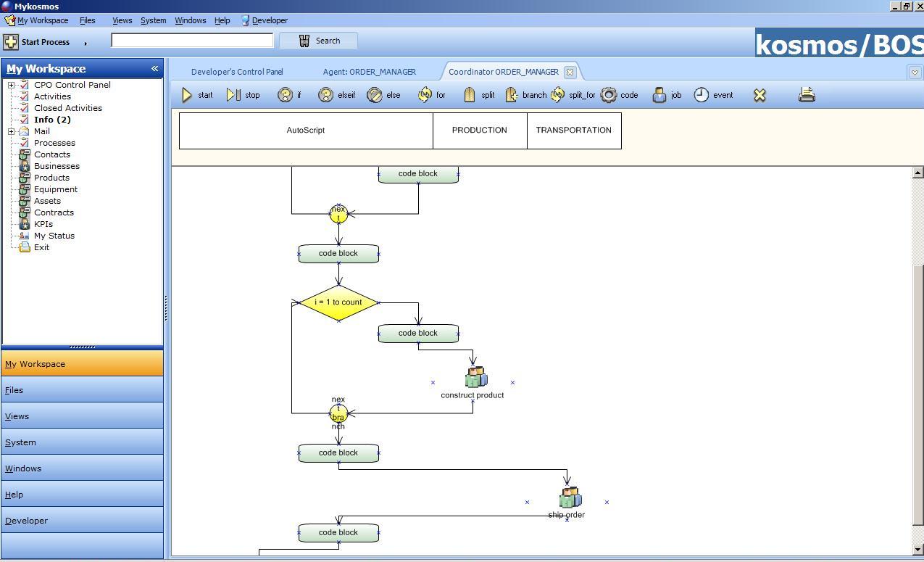Select the TRANSPORTATION lane header
This screenshot has width=924, height=562.
coord(574,131)
